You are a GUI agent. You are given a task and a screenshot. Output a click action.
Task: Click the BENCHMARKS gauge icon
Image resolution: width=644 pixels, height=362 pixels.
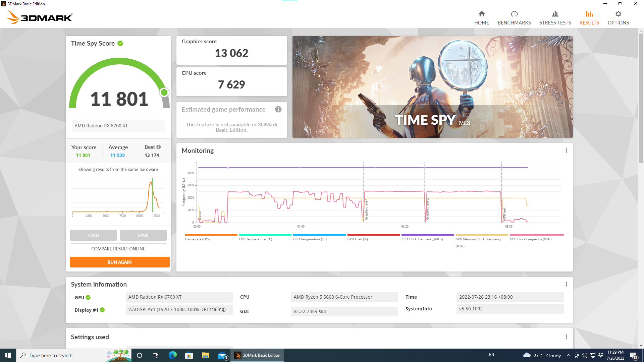point(514,14)
